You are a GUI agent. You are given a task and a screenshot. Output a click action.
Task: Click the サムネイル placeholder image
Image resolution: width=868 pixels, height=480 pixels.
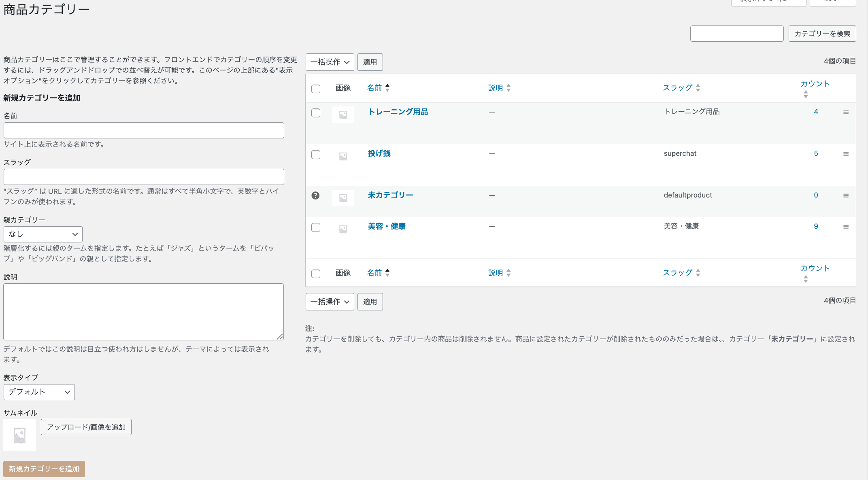19,435
